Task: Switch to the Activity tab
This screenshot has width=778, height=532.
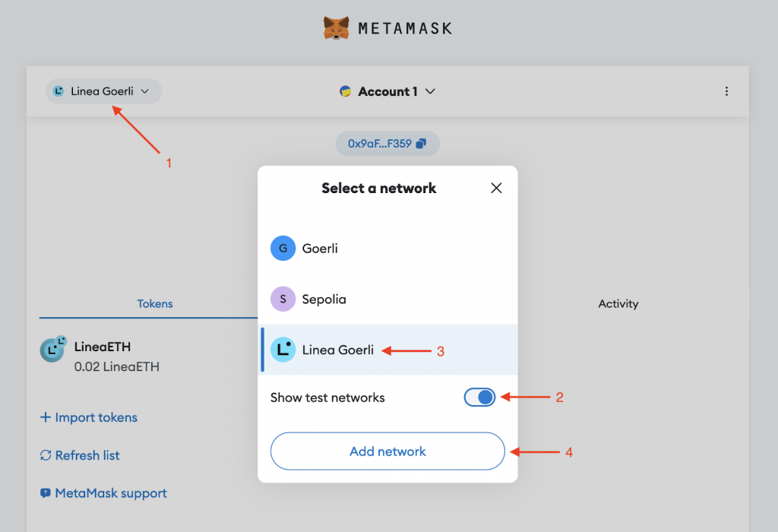Action: tap(618, 303)
